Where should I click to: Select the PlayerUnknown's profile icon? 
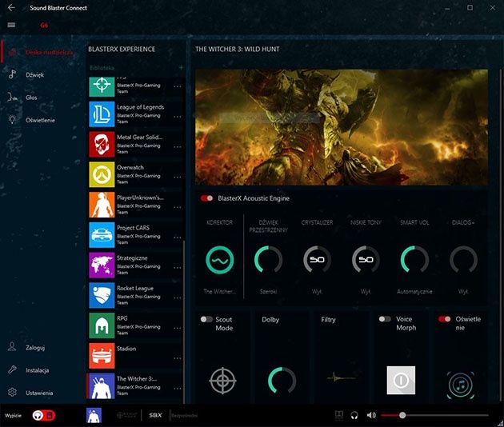[x=102, y=205]
